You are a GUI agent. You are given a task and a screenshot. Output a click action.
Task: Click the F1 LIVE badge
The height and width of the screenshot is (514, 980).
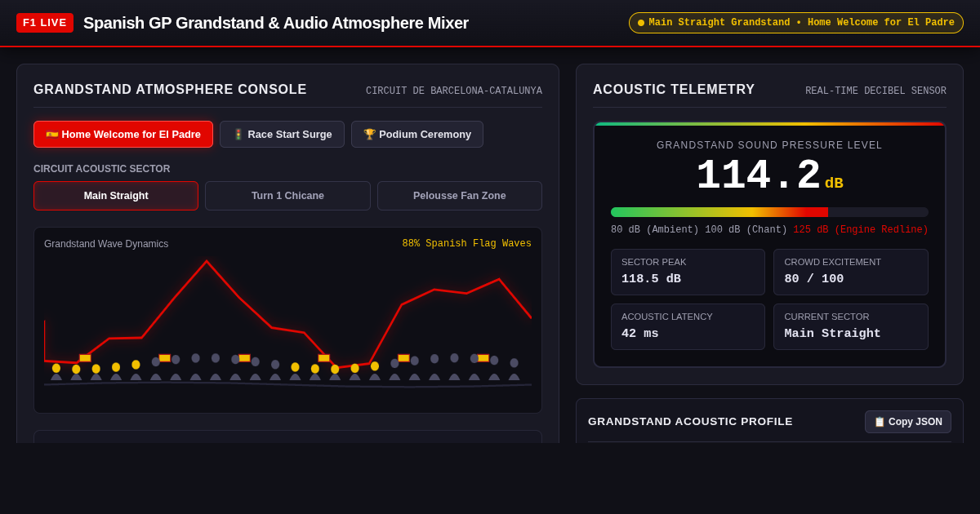(x=45, y=23)
